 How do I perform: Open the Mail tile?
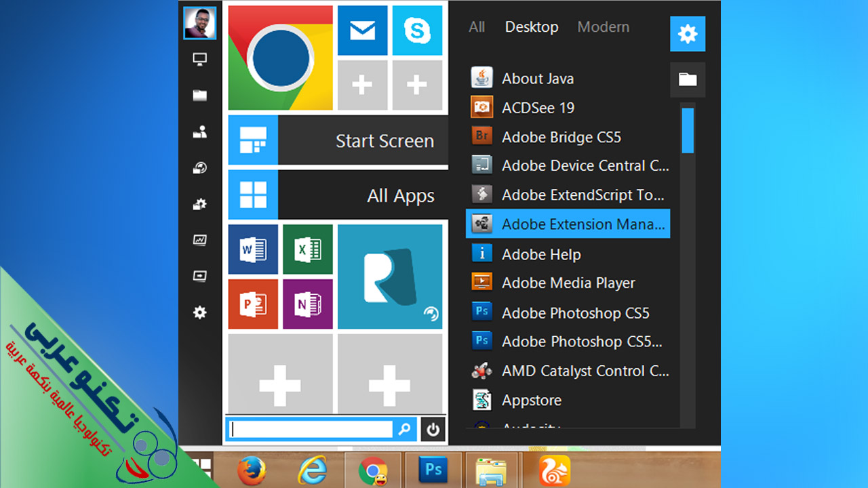(x=362, y=31)
